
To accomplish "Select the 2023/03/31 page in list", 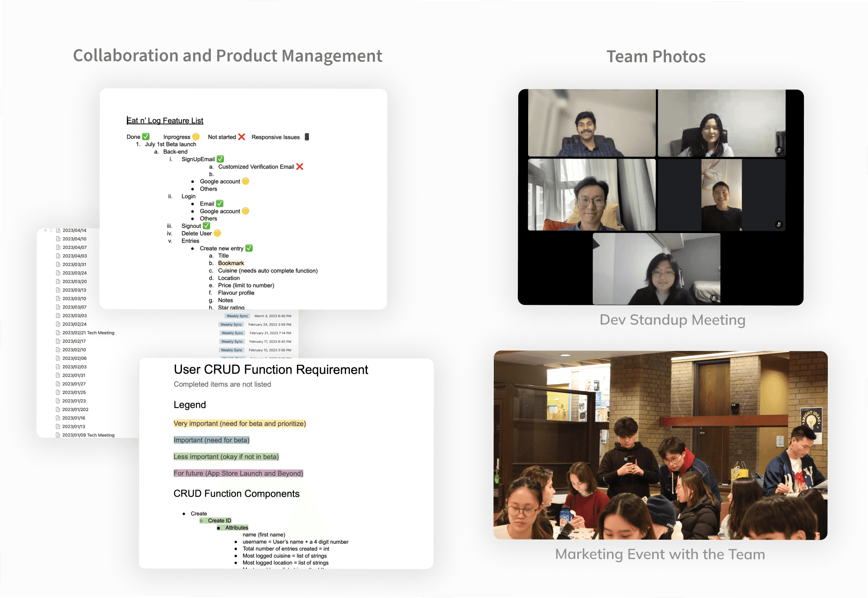I will point(74,265).
